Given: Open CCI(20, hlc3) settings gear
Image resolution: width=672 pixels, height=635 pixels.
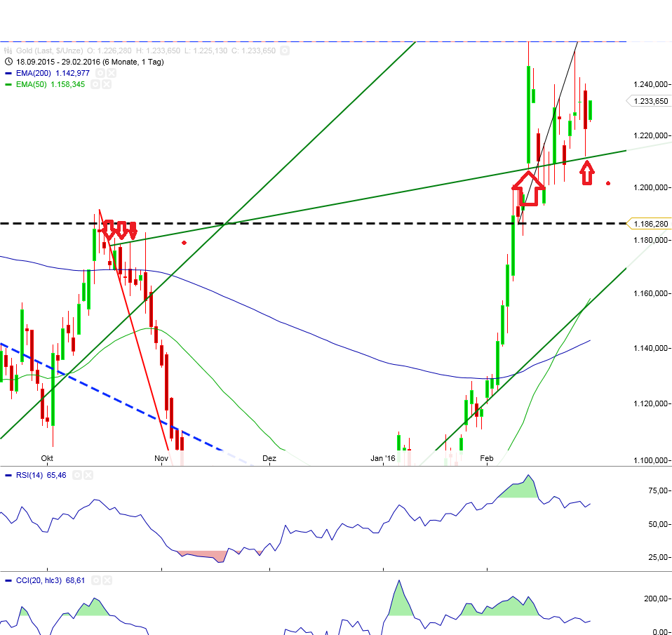Looking at the screenshot, I should click(x=96, y=580).
